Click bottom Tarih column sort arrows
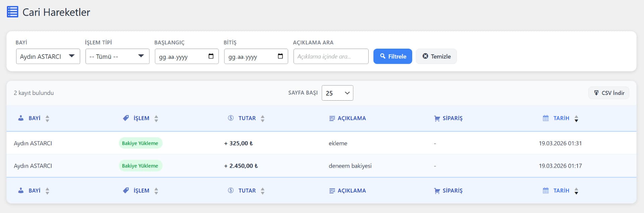The height and width of the screenshot is (213, 644). point(576,191)
